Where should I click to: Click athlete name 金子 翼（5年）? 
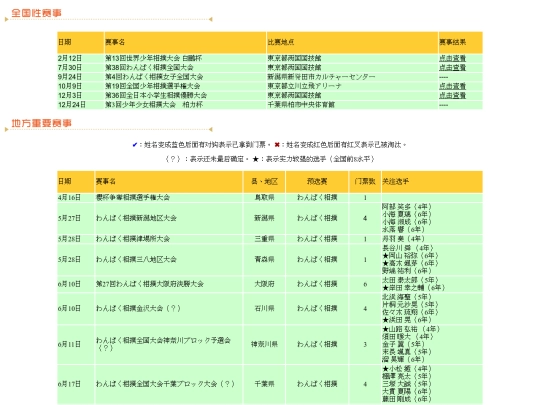403,344
